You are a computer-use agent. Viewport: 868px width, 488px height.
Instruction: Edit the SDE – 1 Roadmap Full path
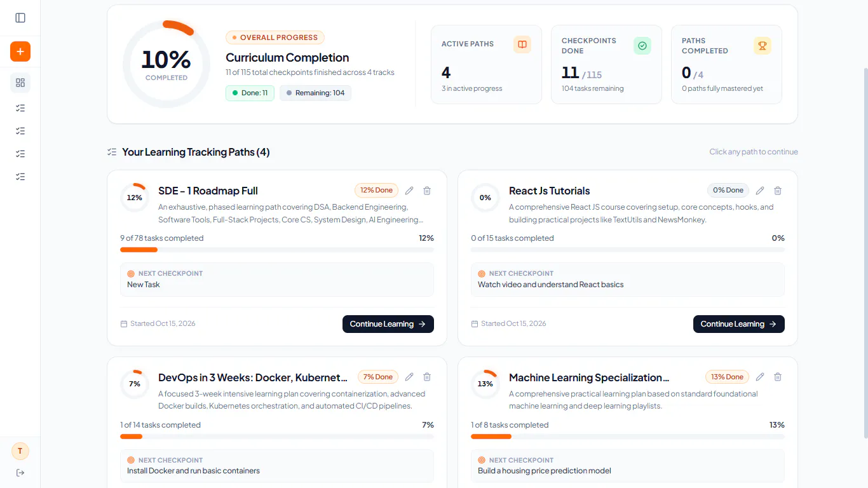click(x=409, y=191)
